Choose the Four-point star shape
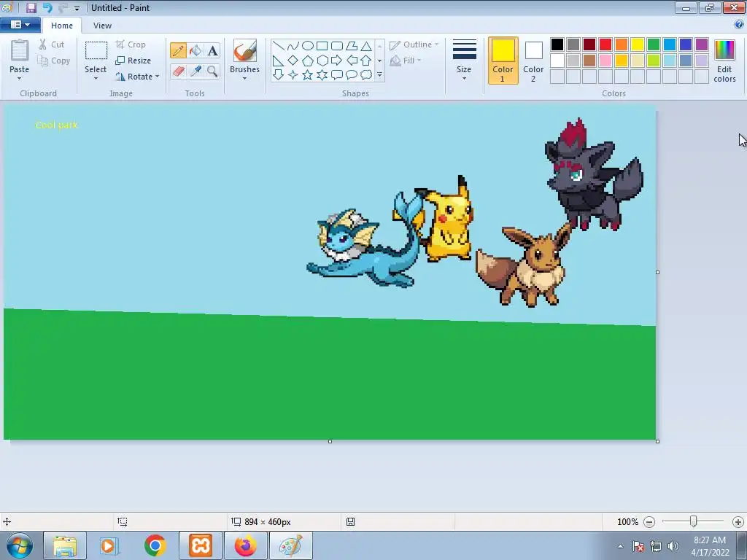 293,75
